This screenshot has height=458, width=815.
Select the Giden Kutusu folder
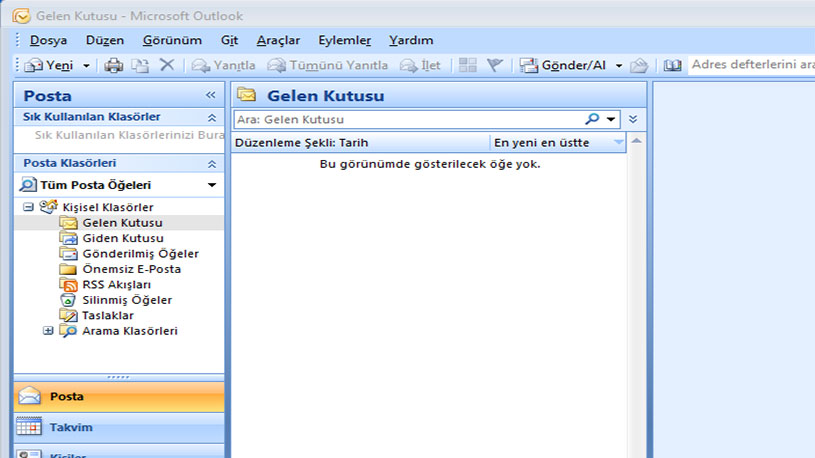(x=123, y=238)
